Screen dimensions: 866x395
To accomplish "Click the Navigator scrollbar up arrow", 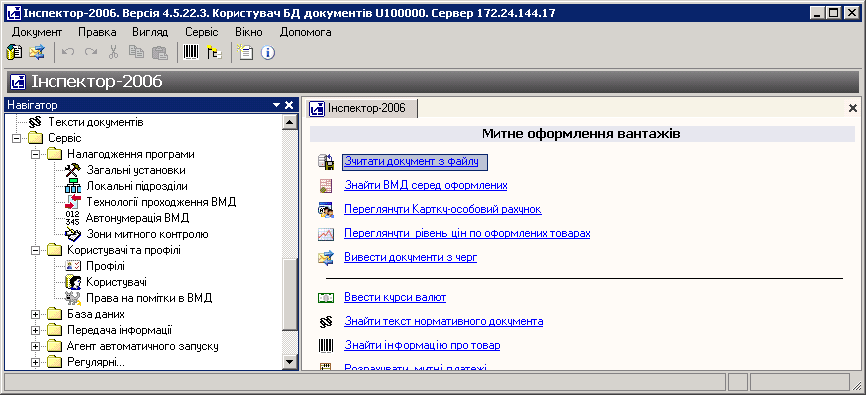I will [x=290, y=122].
